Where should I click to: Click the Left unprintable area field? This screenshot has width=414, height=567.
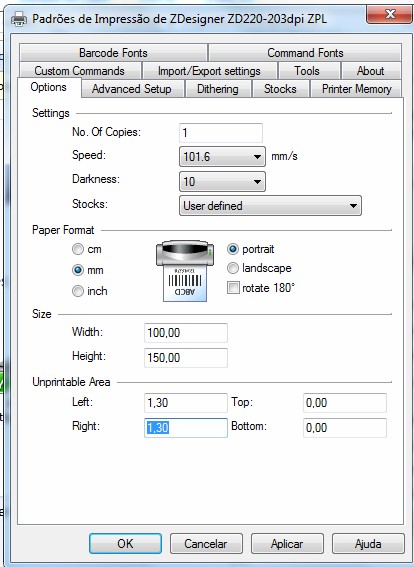click(x=186, y=403)
